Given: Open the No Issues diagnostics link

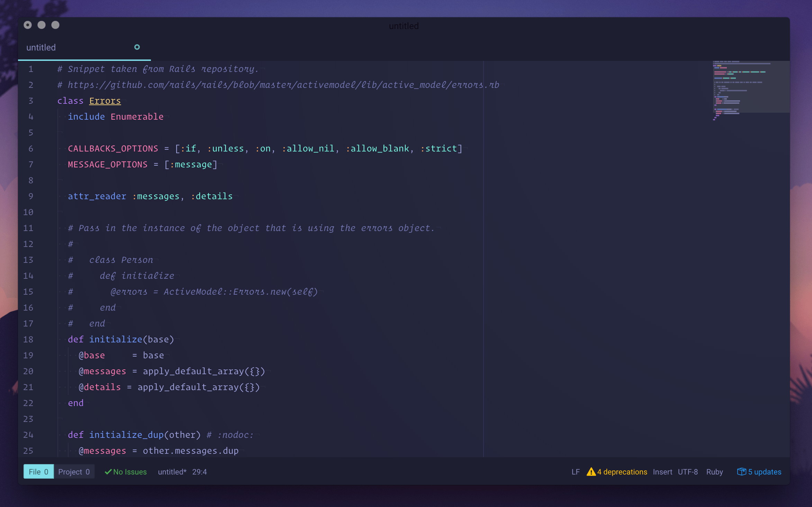Looking at the screenshot, I should point(129,471).
